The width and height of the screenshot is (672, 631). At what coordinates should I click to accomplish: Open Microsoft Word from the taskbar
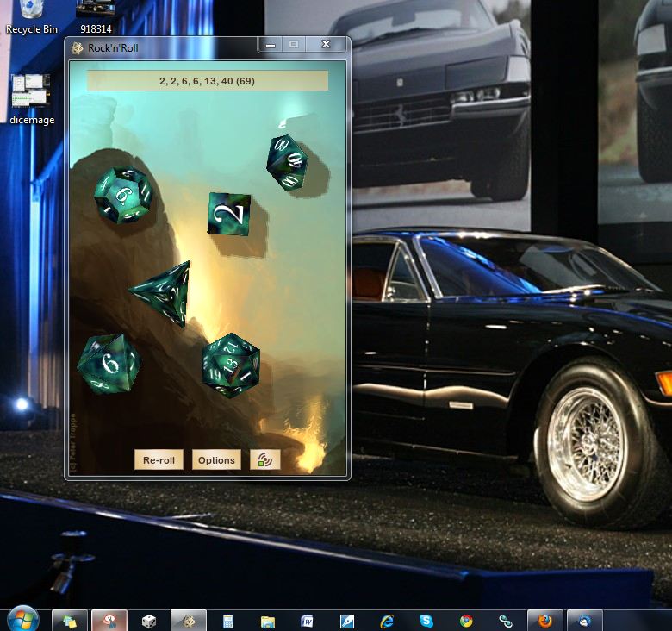point(308,621)
